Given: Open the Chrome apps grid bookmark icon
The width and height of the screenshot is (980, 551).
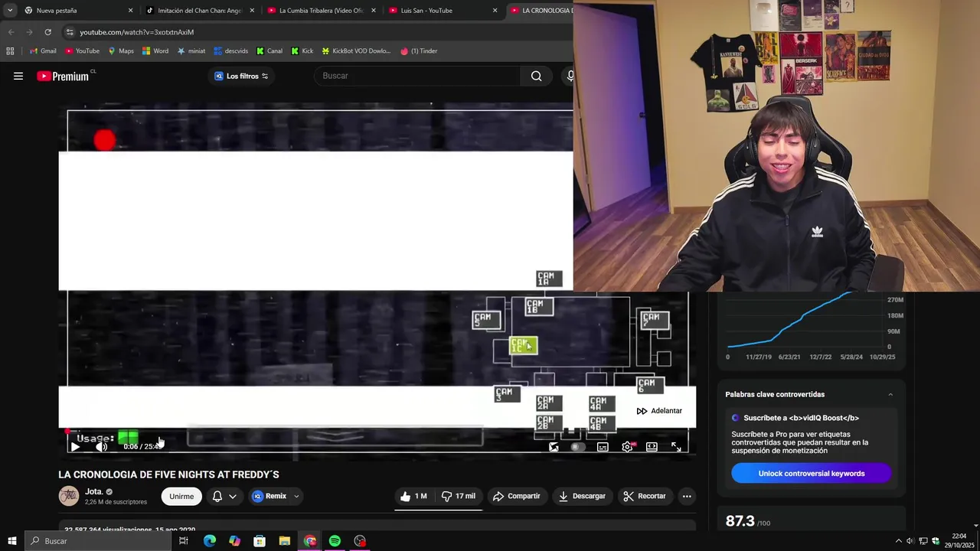Looking at the screenshot, I should (x=10, y=51).
